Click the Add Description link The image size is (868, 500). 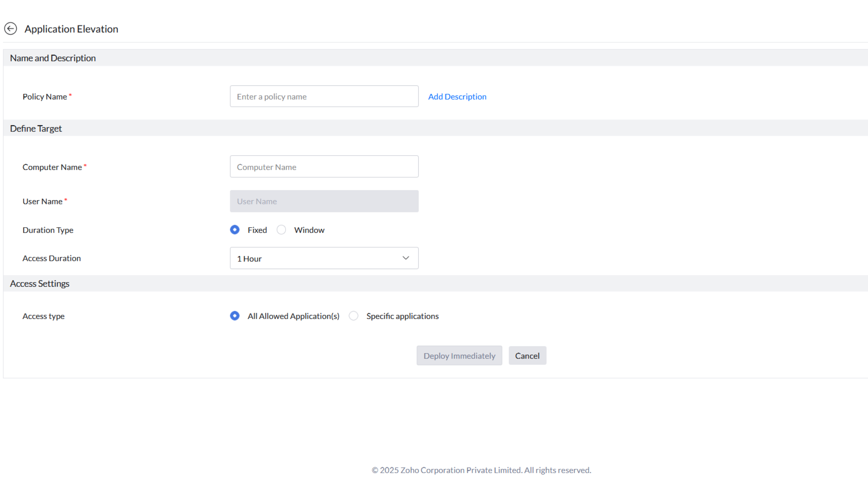[x=457, y=97]
